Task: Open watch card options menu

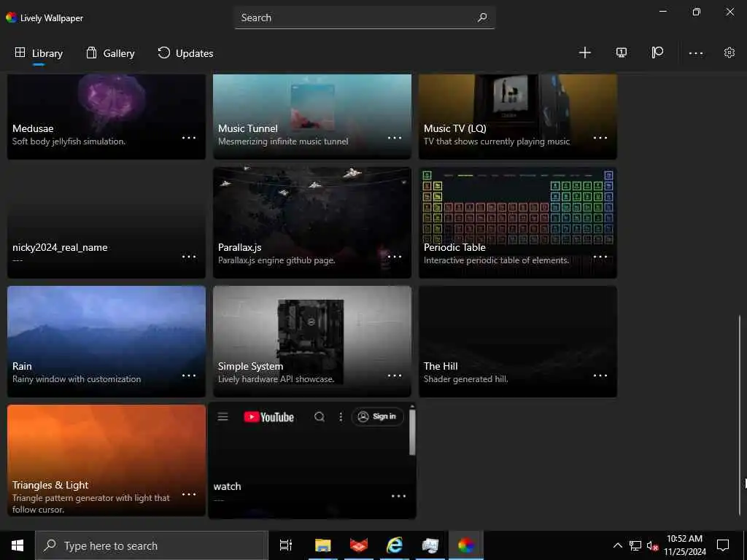Action: pos(398,496)
